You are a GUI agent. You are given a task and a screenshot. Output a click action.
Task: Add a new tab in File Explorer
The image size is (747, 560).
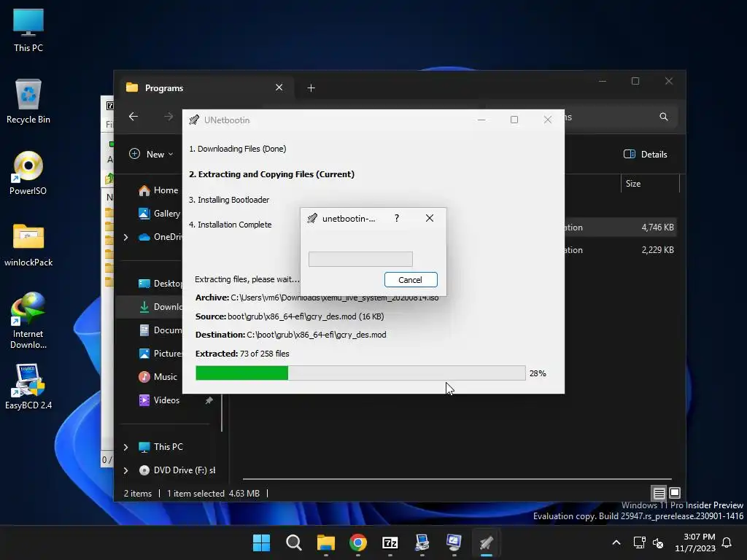point(311,88)
